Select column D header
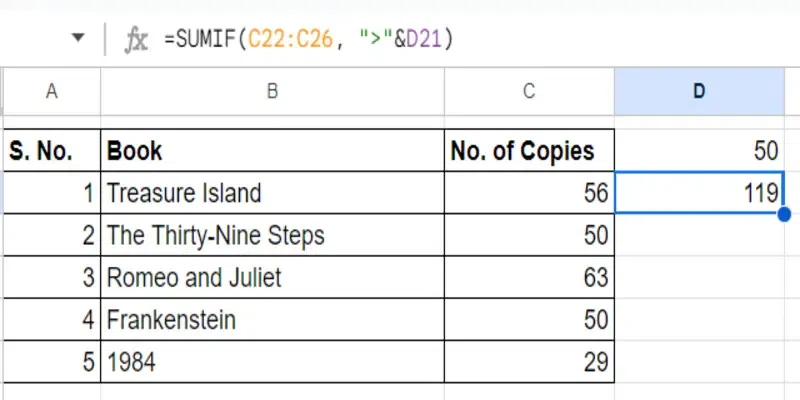 tap(699, 91)
